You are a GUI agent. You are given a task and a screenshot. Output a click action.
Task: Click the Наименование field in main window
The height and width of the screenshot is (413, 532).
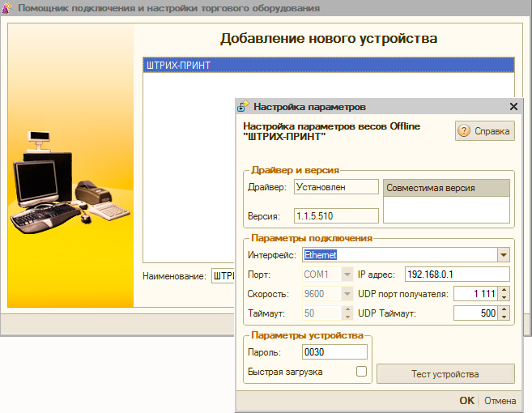(223, 276)
